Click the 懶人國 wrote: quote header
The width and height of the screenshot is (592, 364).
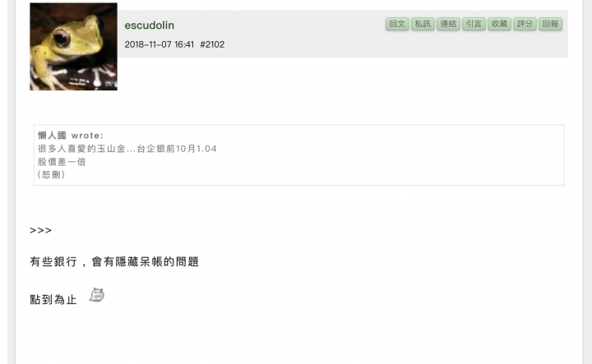pos(70,136)
